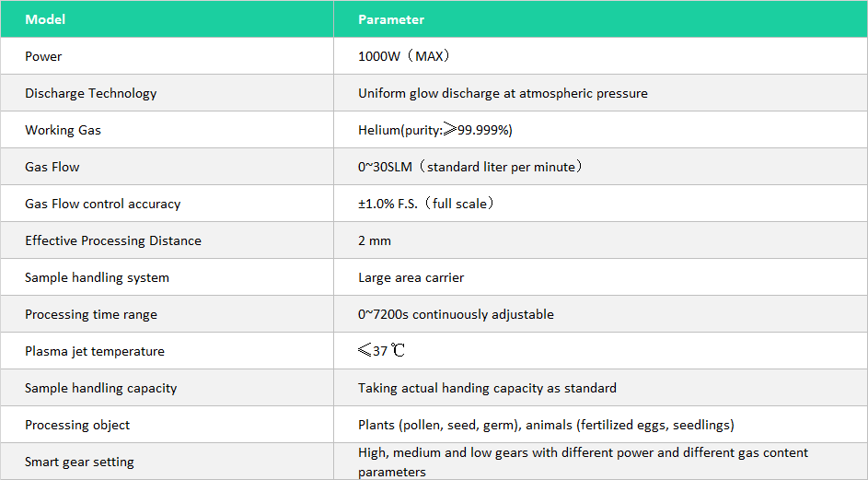Select the Smart gear setting label

[x=79, y=462]
